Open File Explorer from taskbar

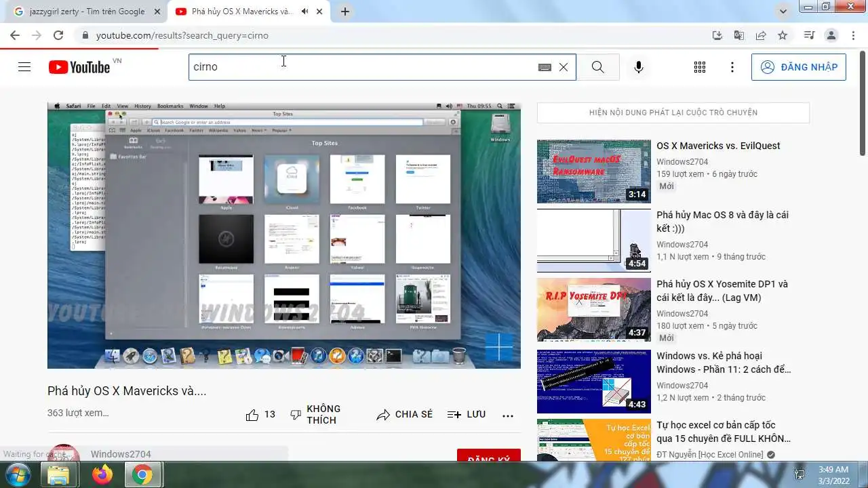pyautogui.click(x=59, y=475)
